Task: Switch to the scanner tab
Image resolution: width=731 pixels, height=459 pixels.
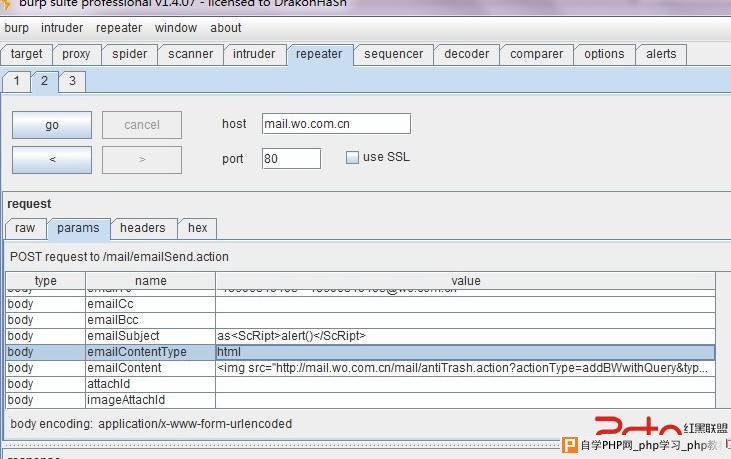Action: 191,54
